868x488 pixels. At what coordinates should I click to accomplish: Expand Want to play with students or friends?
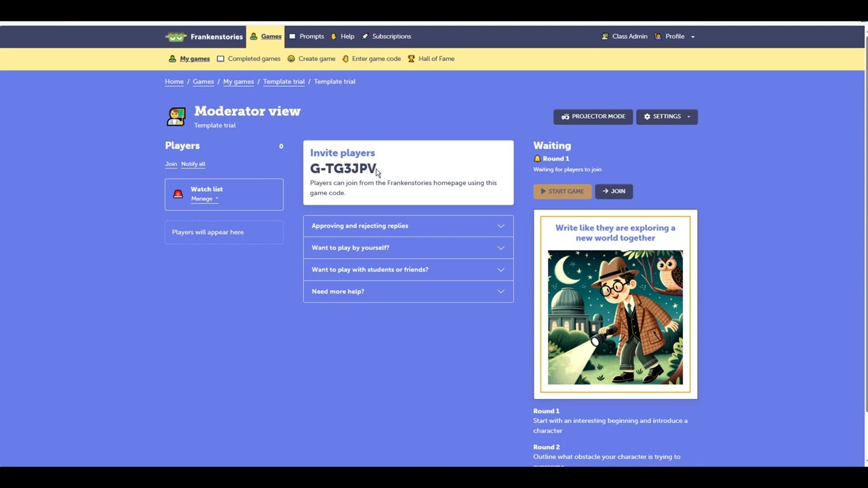coord(408,269)
